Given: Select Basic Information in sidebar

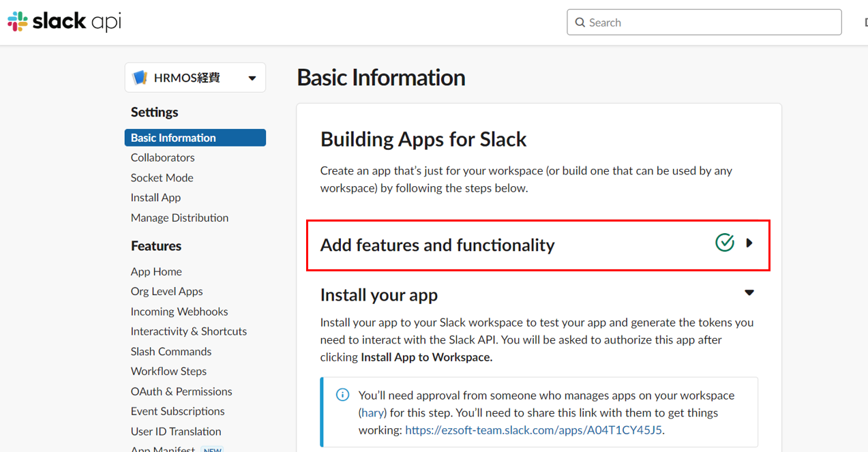Looking at the screenshot, I should pyautogui.click(x=195, y=138).
